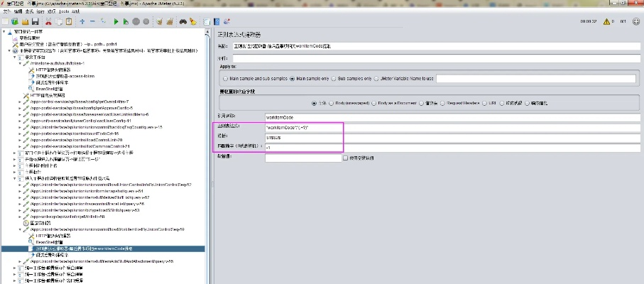Click the yellow warning triangle log icon
Screen dimensions: 644x284
click(x=606, y=21)
